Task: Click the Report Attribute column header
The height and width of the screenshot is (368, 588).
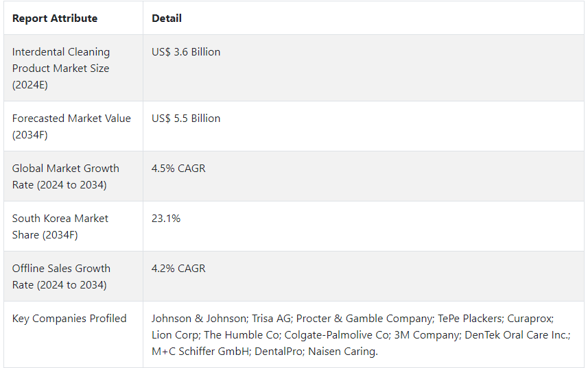Action: coord(55,19)
